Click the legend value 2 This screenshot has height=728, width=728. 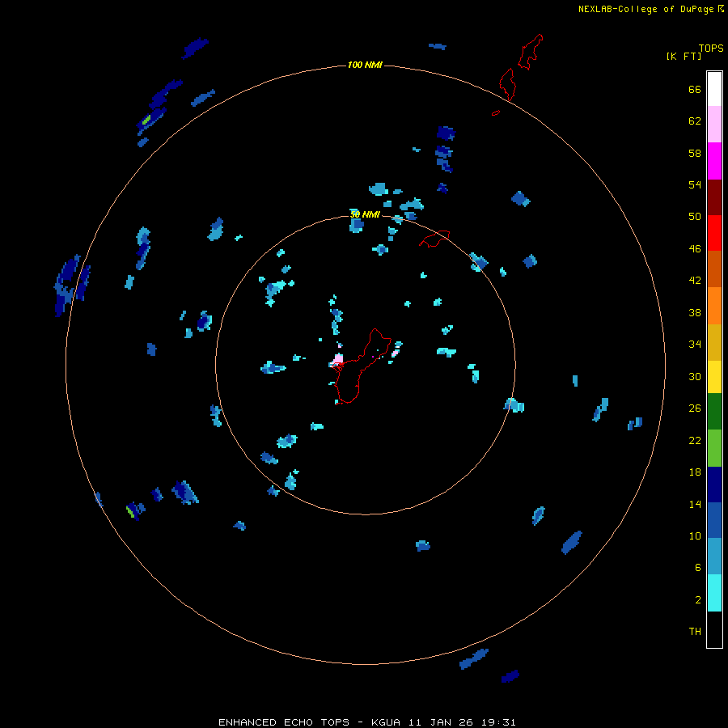click(x=698, y=600)
